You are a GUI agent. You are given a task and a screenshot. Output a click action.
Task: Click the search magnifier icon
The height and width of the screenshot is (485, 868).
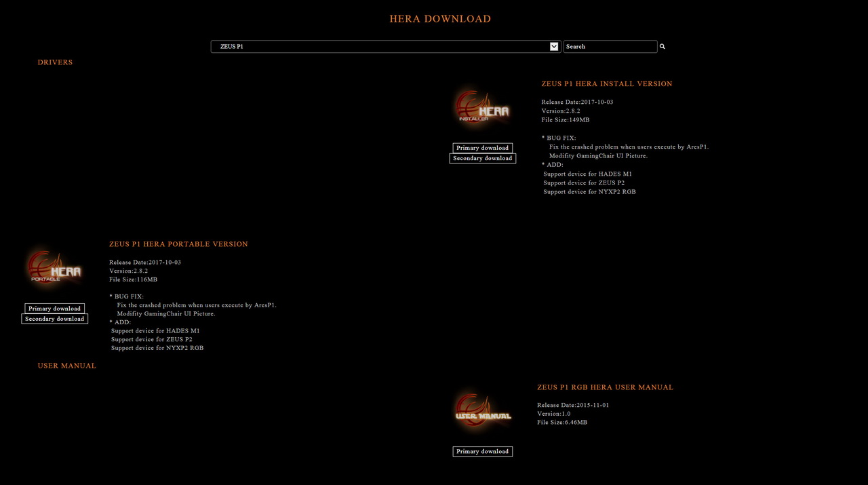click(663, 47)
